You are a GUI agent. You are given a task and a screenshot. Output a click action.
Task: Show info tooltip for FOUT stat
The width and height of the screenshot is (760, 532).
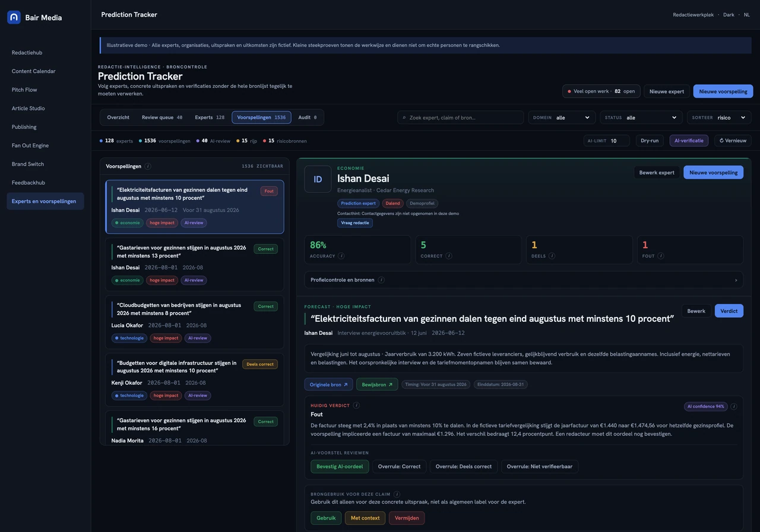pos(661,256)
